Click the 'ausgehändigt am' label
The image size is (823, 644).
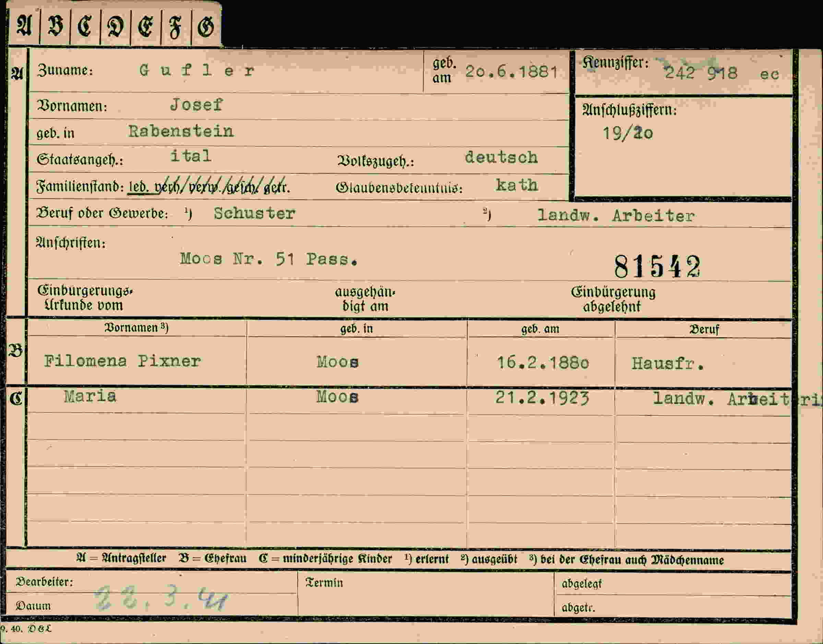[x=365, y=299]
